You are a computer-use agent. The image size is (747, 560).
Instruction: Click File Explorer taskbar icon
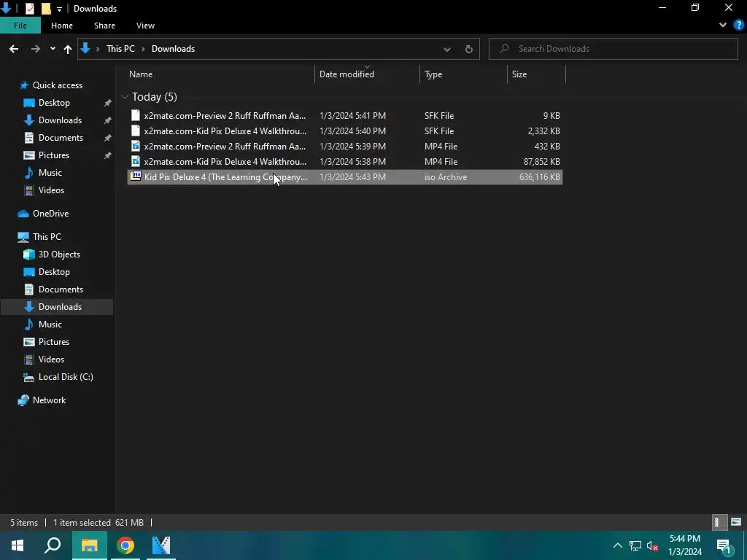[89, 545]
